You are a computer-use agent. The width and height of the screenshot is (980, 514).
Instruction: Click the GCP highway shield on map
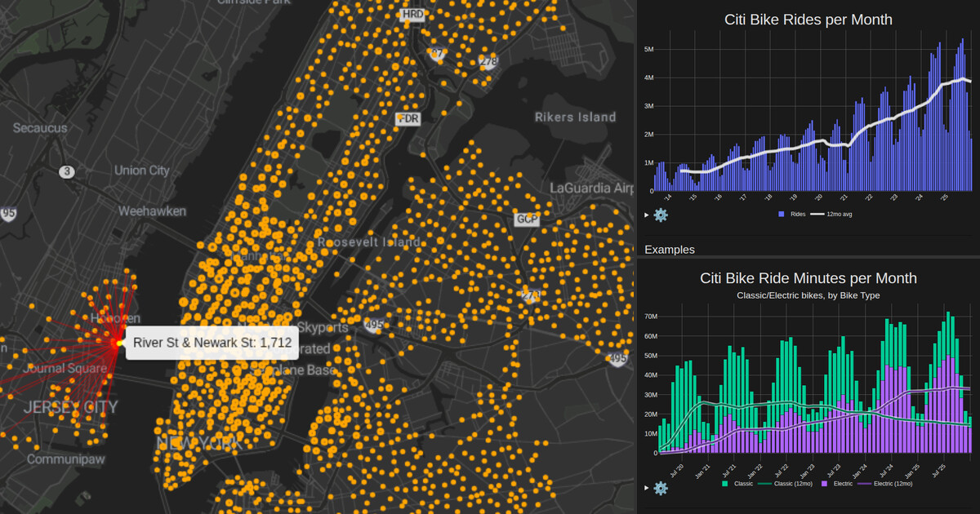pyautogui.click(x=527, y=220)
